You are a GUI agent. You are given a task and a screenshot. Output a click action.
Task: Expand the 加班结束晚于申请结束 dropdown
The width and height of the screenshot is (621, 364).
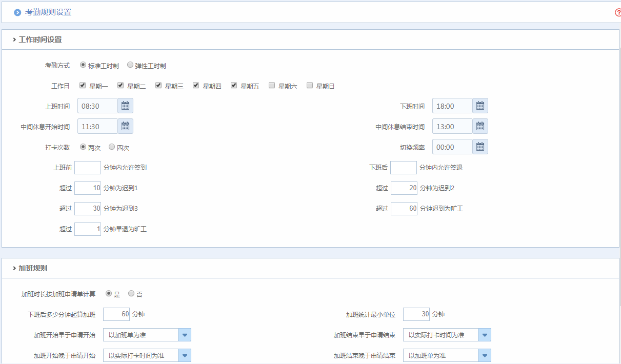click(x=485, y=355)
